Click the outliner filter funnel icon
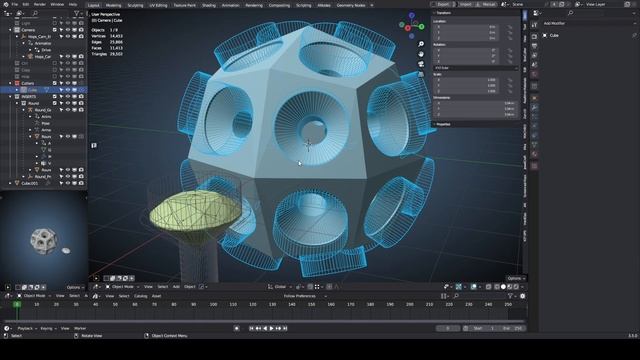The image size is (640, 360). tap(76, 13)
